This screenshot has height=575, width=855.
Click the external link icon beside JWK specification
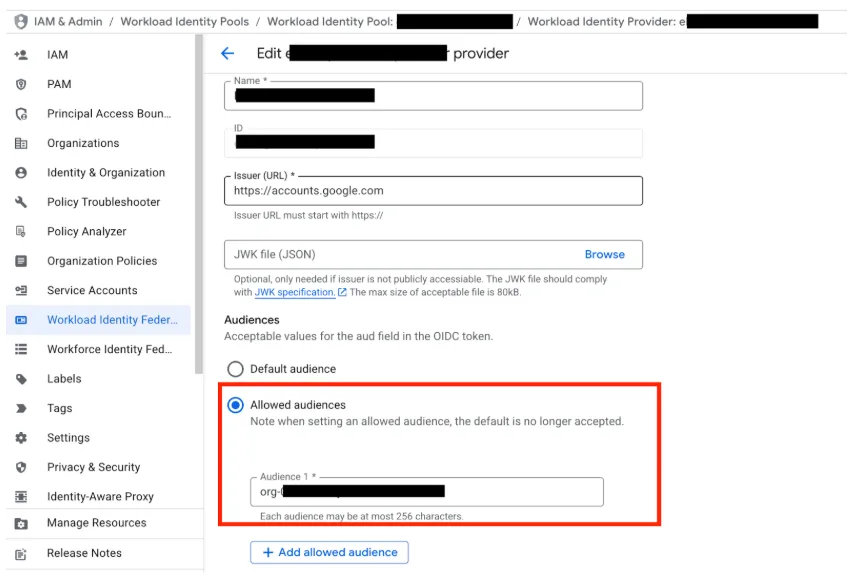pyautogui.click(x=342, y=292)
